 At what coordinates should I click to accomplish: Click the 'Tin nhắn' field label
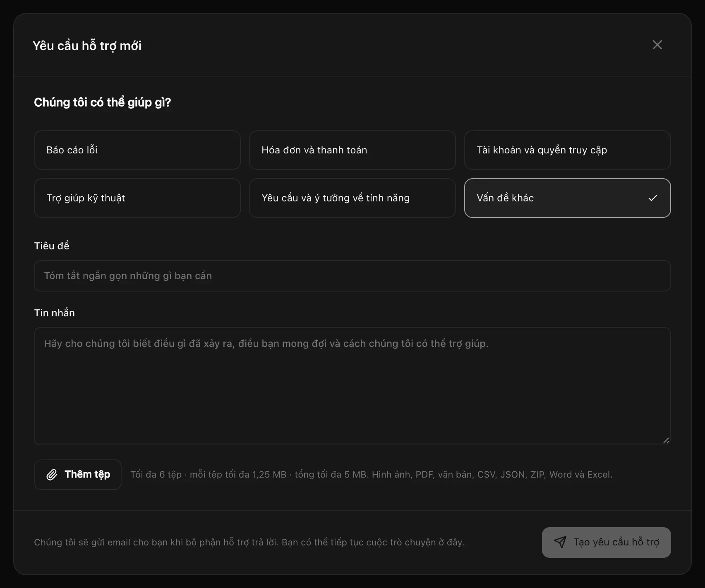[x=54, y=313]
